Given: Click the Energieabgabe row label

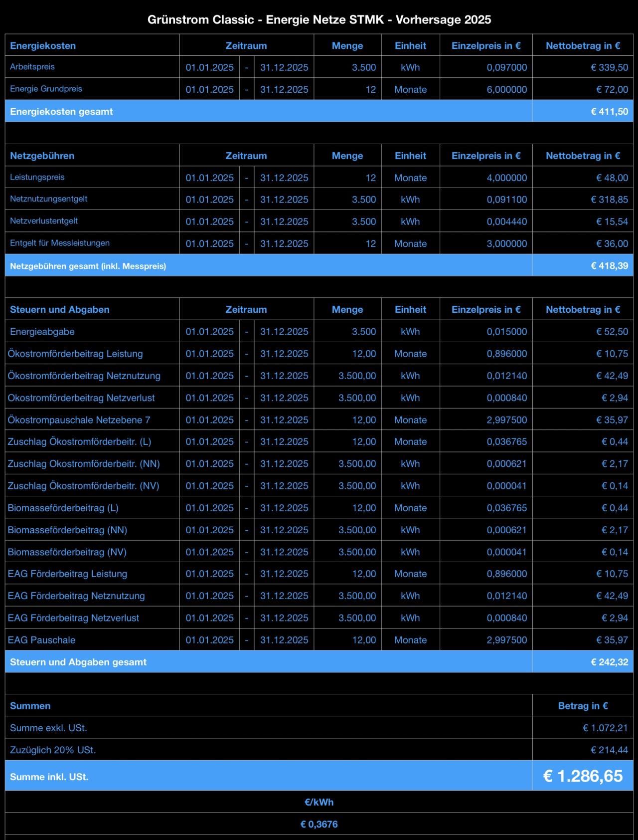Looking at the screenshot, I should (42, 332).
